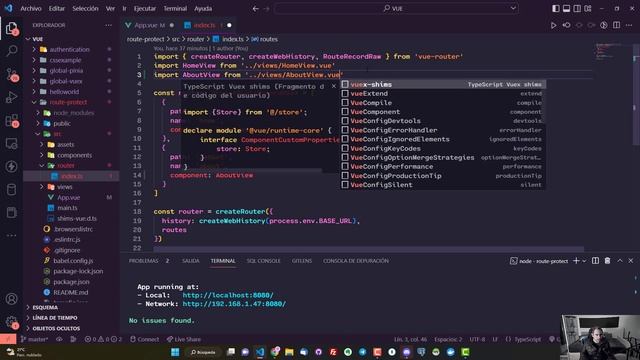
Task: Click the master branch in status bar
Action: tap(34, 339)
